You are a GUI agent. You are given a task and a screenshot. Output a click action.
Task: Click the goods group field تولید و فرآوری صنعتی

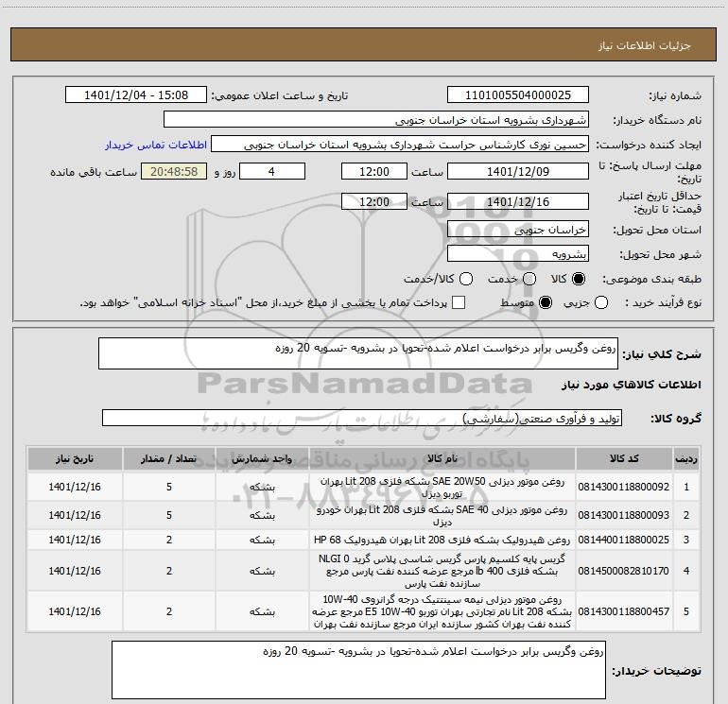click(362, 418)
